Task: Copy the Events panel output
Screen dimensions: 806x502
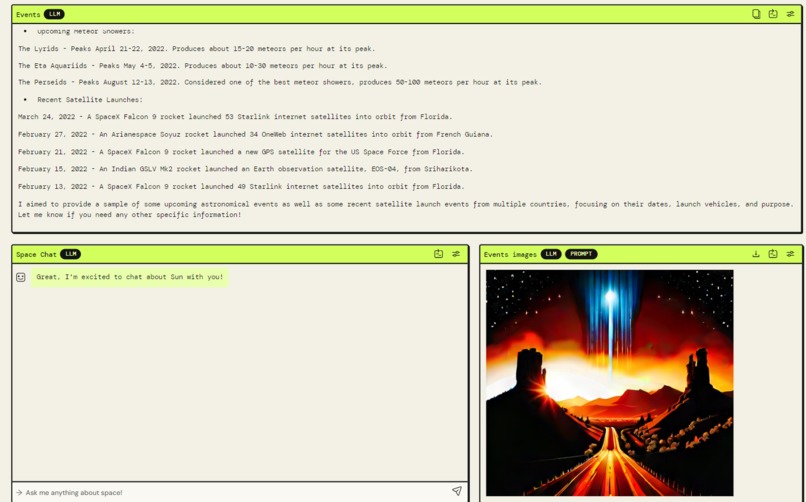Action: [756, 14]
